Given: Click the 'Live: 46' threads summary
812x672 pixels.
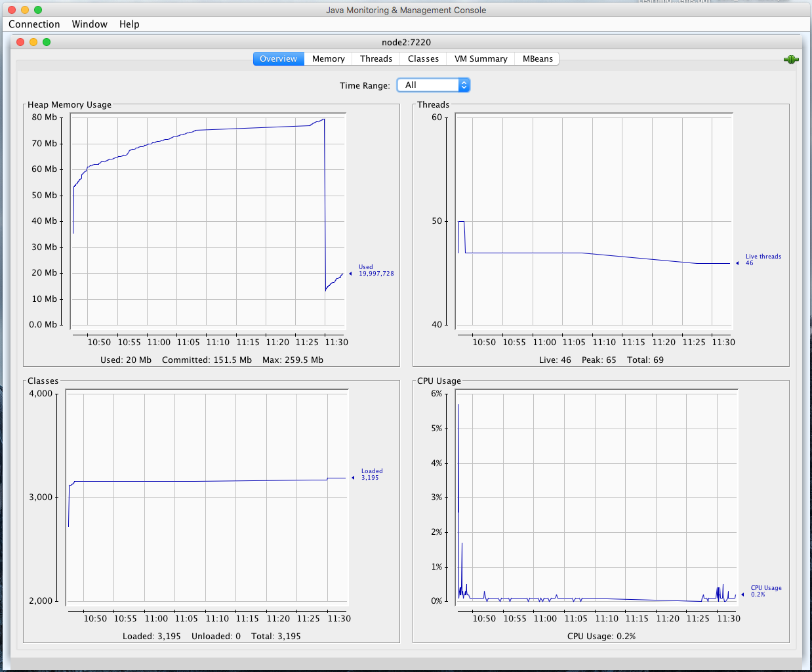Looking at the screenshot, I should (555, 360).
